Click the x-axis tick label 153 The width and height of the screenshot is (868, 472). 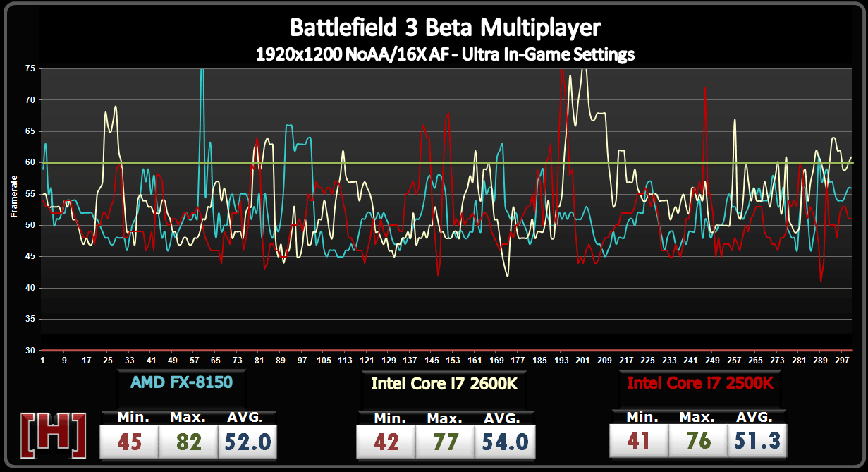(453, 360)
